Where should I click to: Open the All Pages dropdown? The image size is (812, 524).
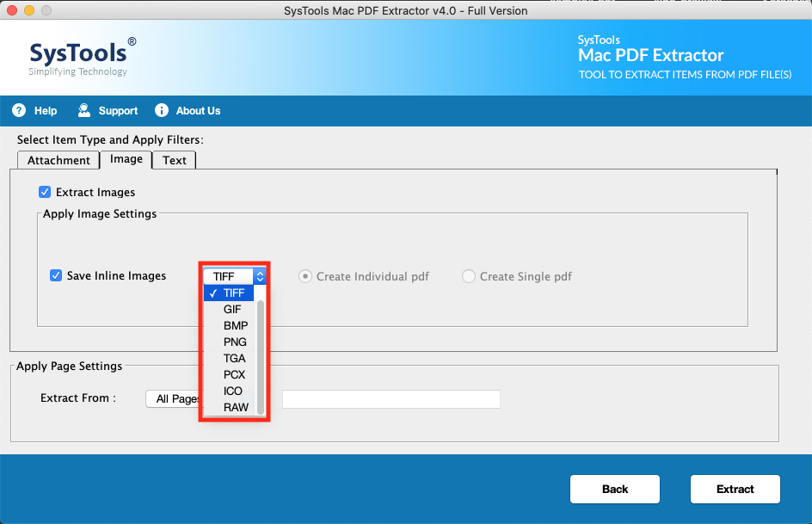174,398
